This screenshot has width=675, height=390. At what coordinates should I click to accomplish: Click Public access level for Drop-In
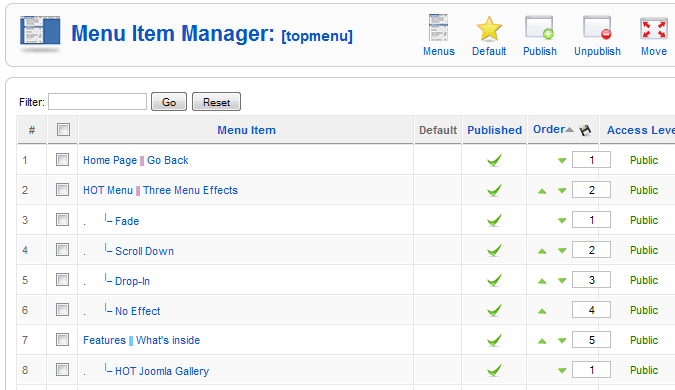point(644,280)
